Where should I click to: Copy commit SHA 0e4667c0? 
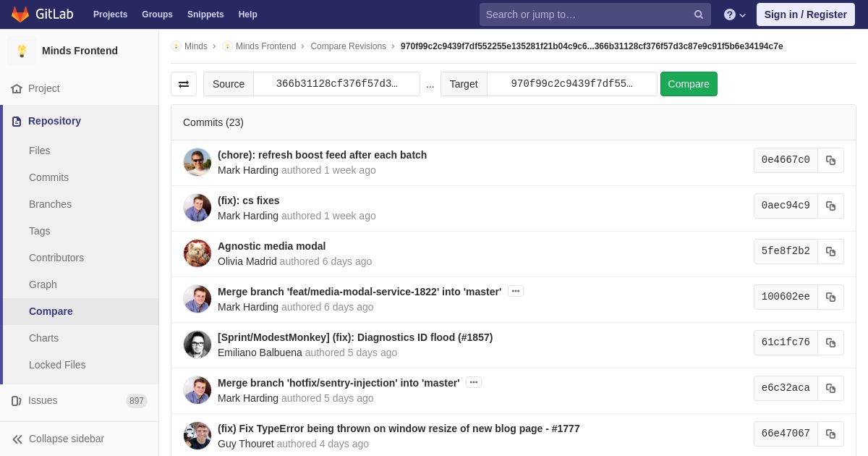click(x=830, y=160)
